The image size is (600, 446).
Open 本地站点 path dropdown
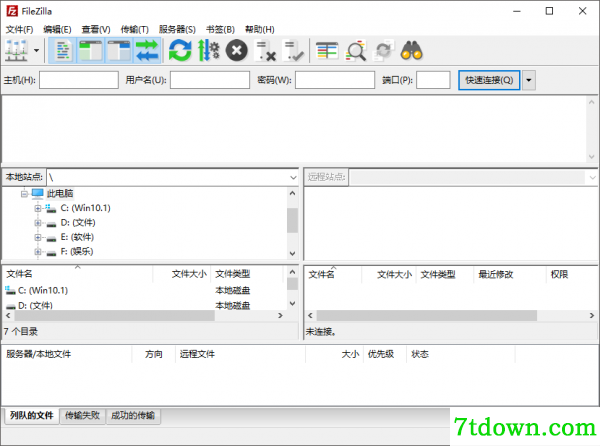click(293, 177)
